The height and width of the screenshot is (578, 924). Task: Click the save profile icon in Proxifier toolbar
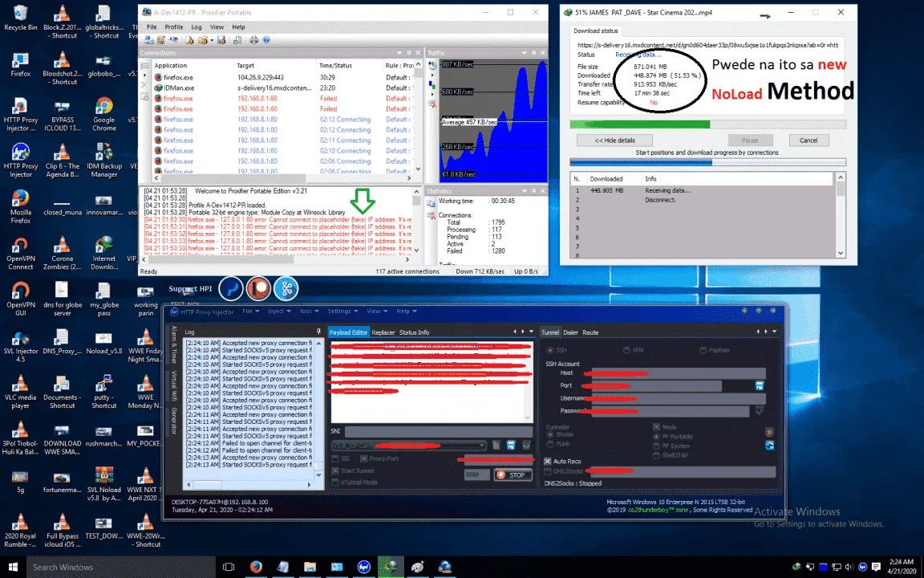[x=221, y=40]
